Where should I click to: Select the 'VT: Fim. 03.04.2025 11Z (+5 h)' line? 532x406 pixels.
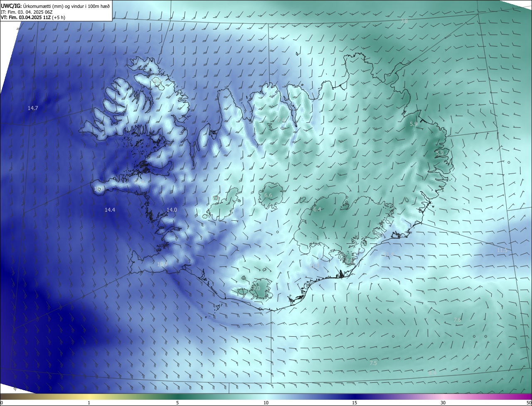pyautogui.click(x=33, y=17)
